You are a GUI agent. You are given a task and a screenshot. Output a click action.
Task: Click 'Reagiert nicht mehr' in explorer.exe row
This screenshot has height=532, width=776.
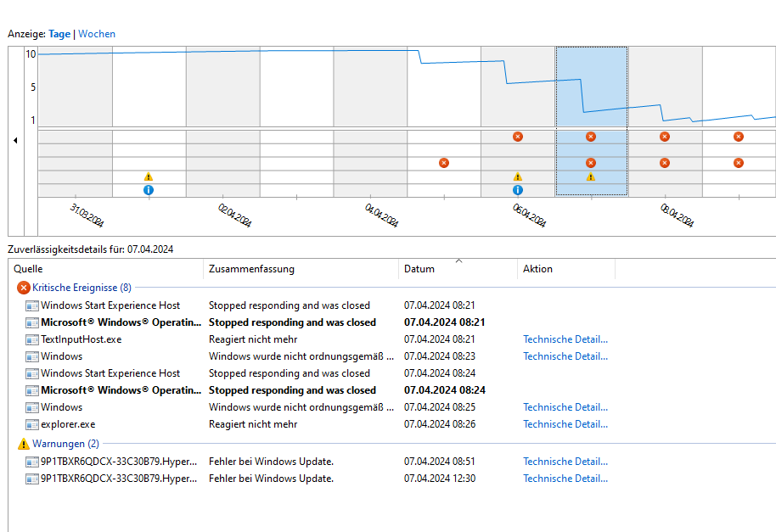[253, 425]
